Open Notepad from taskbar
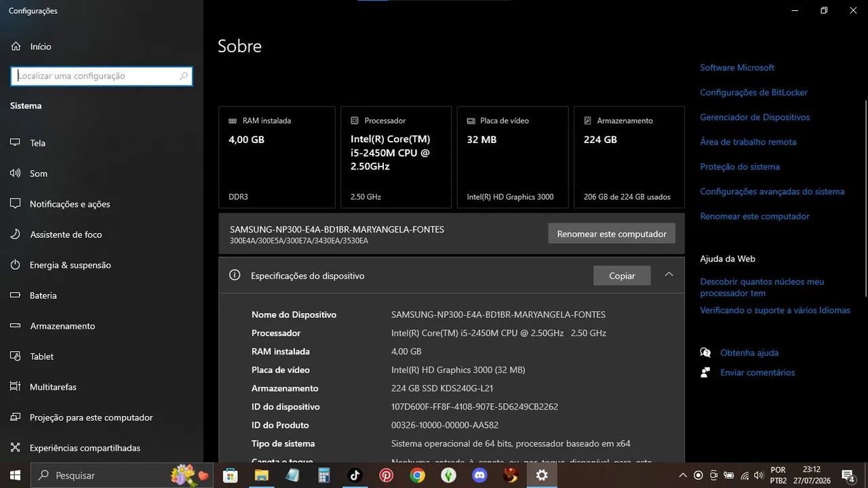The width and height of the screenshot is (868, 488). click(293, 475)
